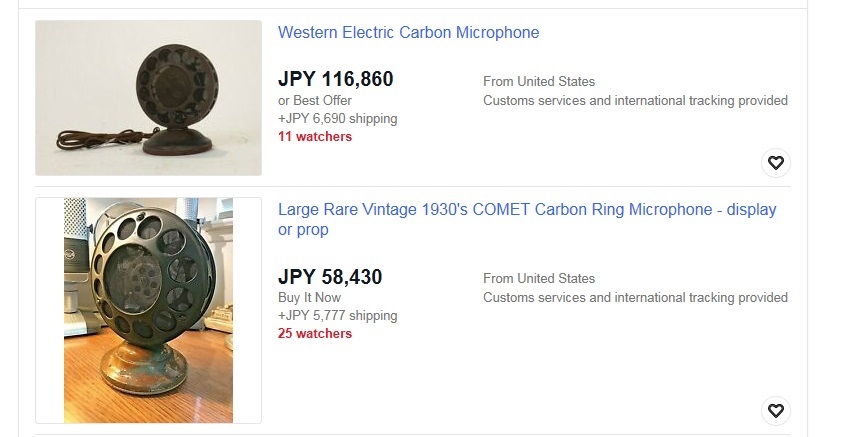Add Western Electric microphone to watchlist heart
The height and width of the screenshot is (437, 851).
coord(776,163)
